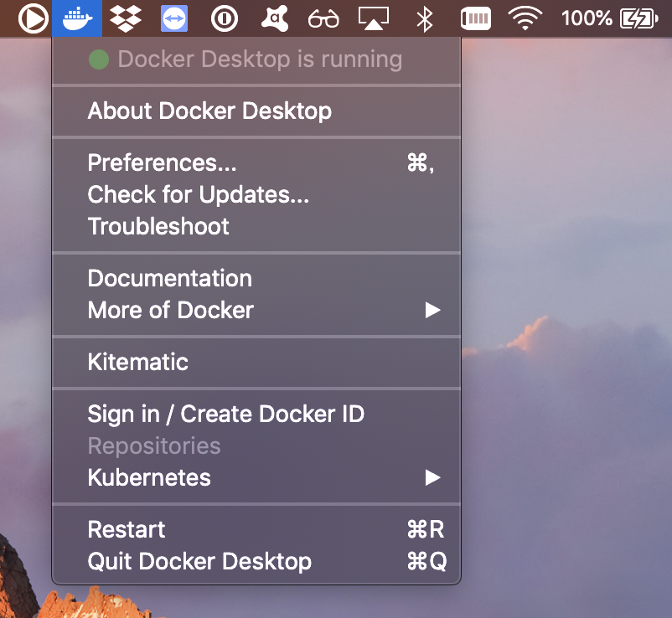Open the Avast splat-shaped menu bar icon

pyautogui.click(x=275, y=18)
